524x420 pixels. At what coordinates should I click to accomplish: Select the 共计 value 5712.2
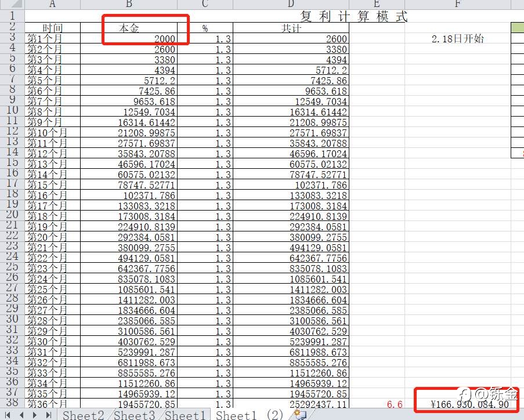[291, 70]
